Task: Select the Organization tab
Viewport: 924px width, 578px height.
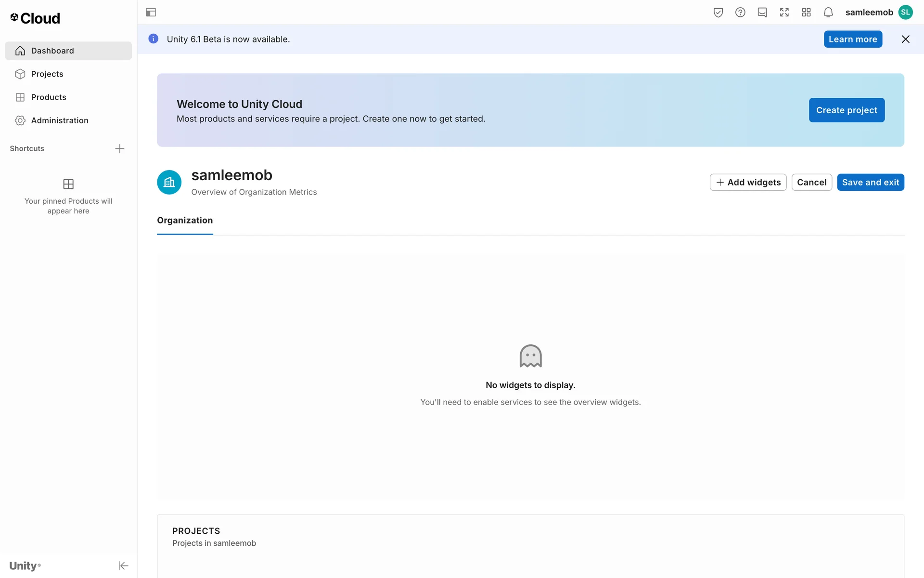Action: [185, 221]
